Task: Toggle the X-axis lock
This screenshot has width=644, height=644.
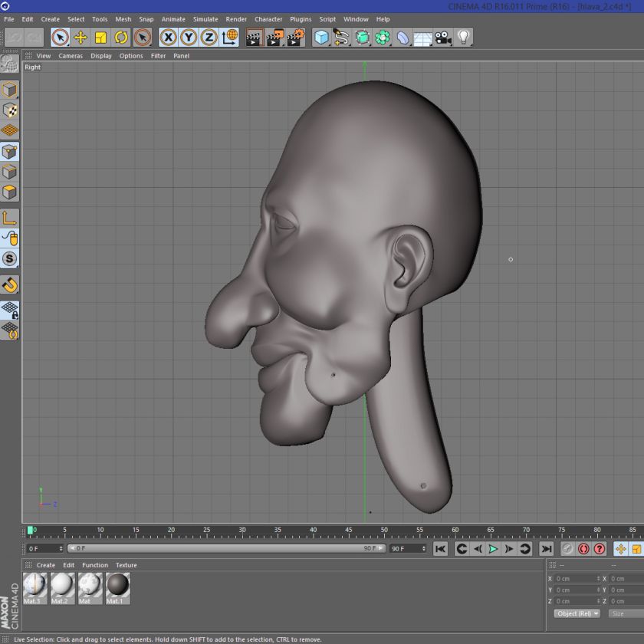Action: click(168, 37)
